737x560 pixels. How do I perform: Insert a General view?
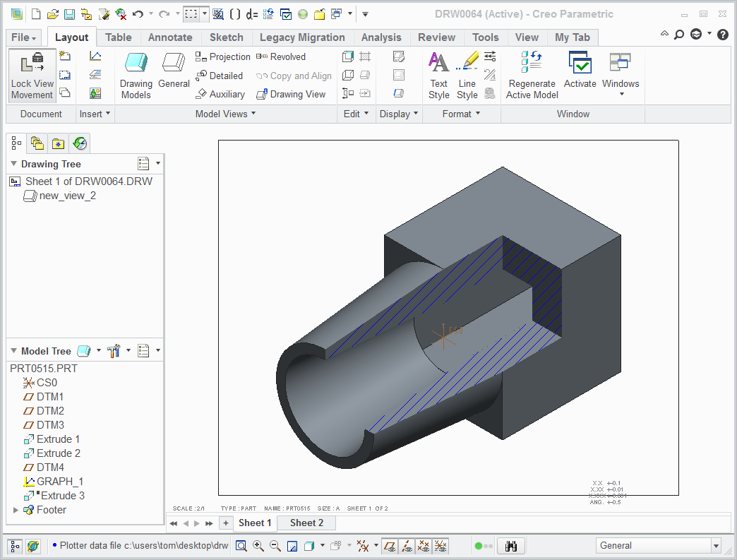coord(174,71)
